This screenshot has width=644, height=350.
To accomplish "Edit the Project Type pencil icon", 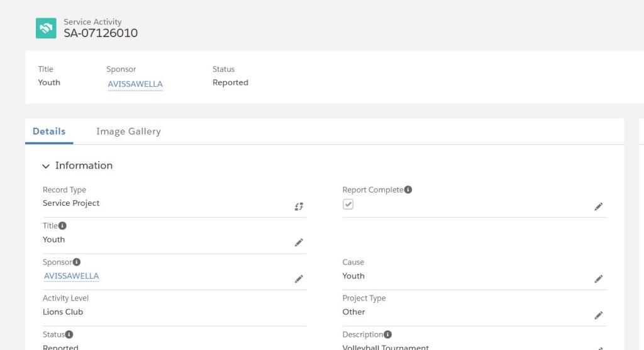I will point(599,315).
